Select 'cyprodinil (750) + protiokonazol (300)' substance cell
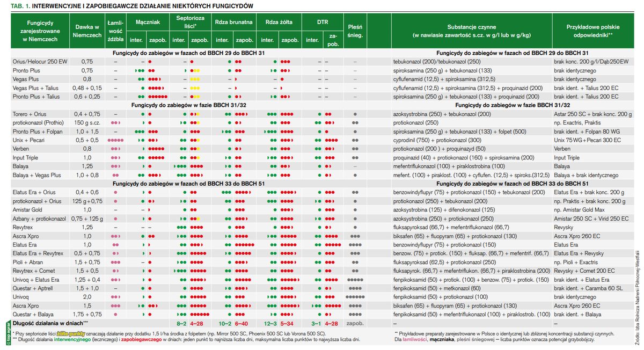 [437, 140]
